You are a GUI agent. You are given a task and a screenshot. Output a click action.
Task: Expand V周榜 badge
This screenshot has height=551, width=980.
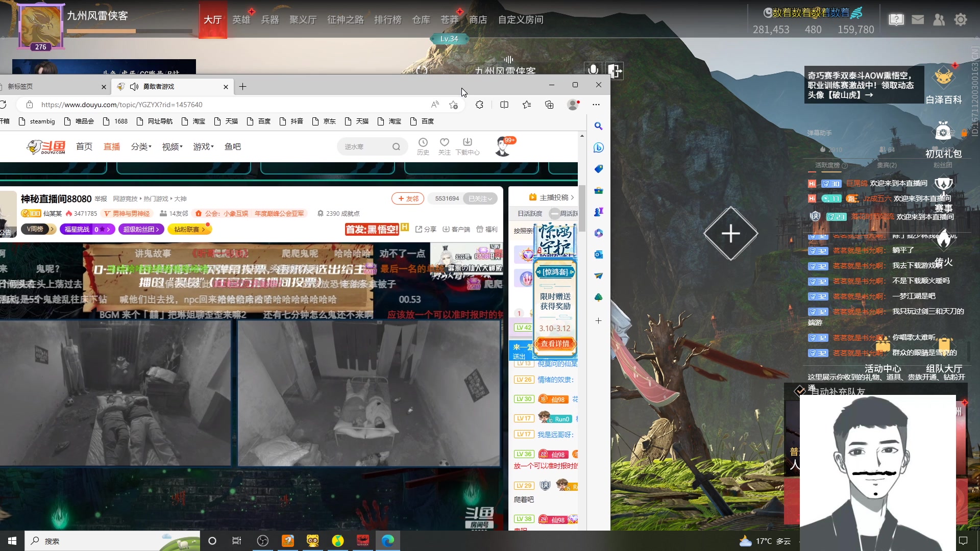38,230
